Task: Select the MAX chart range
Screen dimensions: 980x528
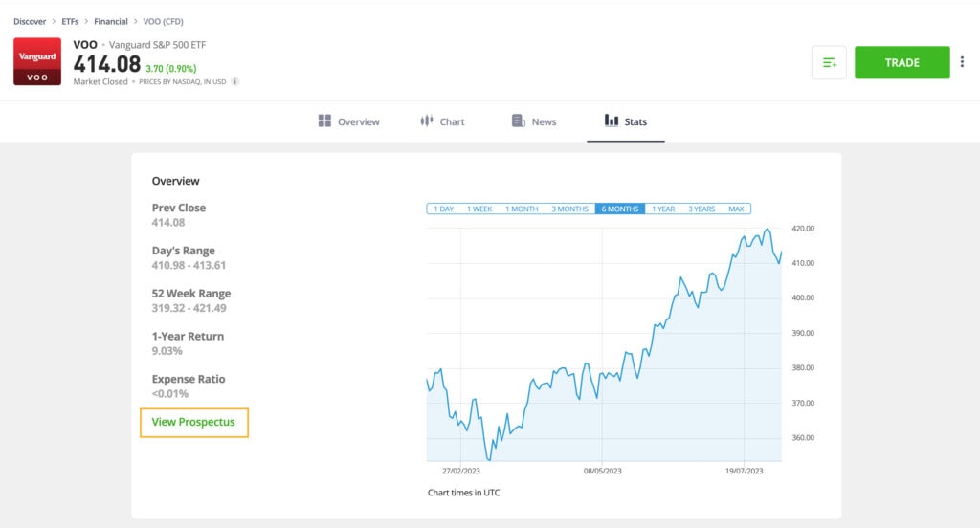Action: click(x=736, y=209)
